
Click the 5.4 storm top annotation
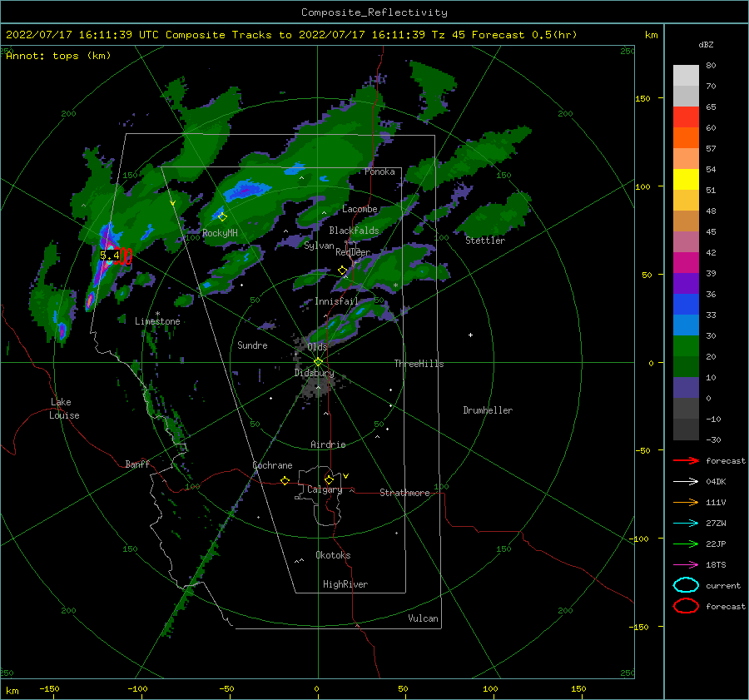[x=109, y=256]
